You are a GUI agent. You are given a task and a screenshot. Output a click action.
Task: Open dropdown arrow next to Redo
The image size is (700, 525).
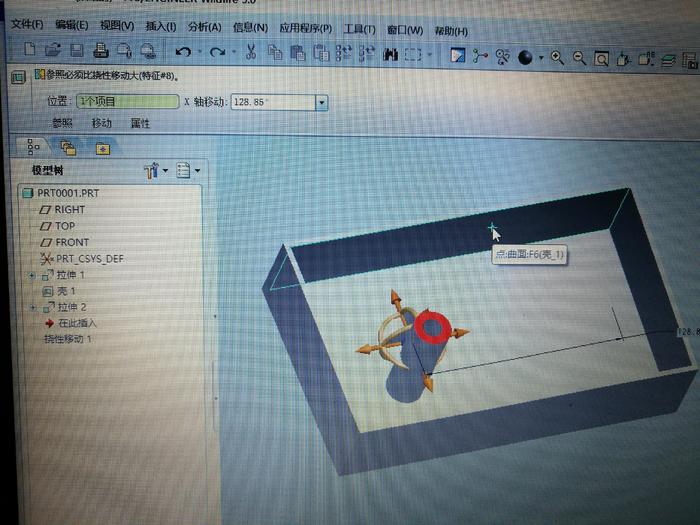tap(234, 53)
